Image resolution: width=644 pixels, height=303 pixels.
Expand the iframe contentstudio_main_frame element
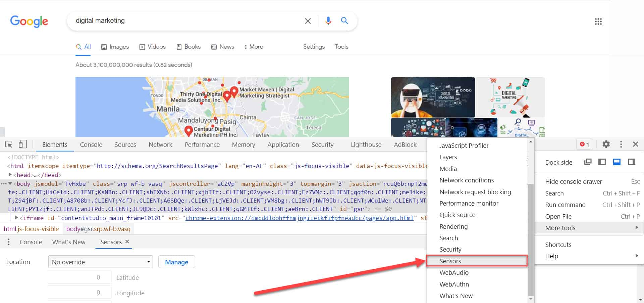click(16, 217)
